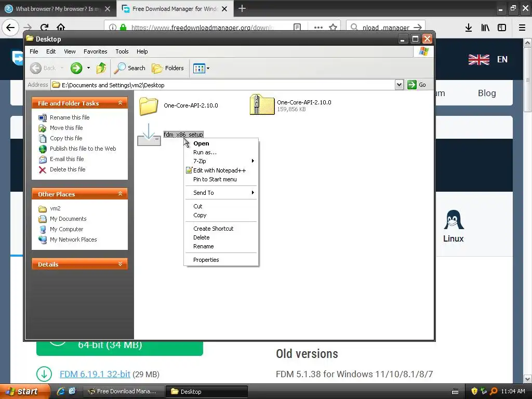Screen dimensions: 532x399
Task: Click the browser Home icon
Action: pyautogui.click(x=61, y=27)
